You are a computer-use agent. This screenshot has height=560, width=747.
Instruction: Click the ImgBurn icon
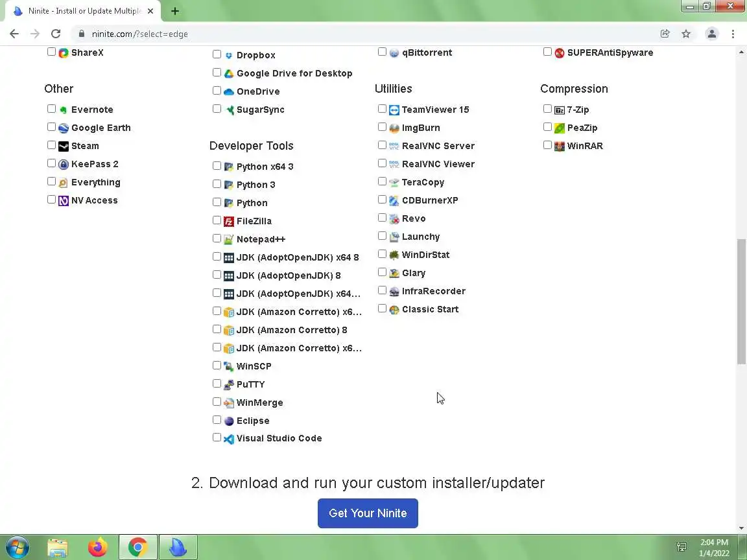tap(394, 128)
